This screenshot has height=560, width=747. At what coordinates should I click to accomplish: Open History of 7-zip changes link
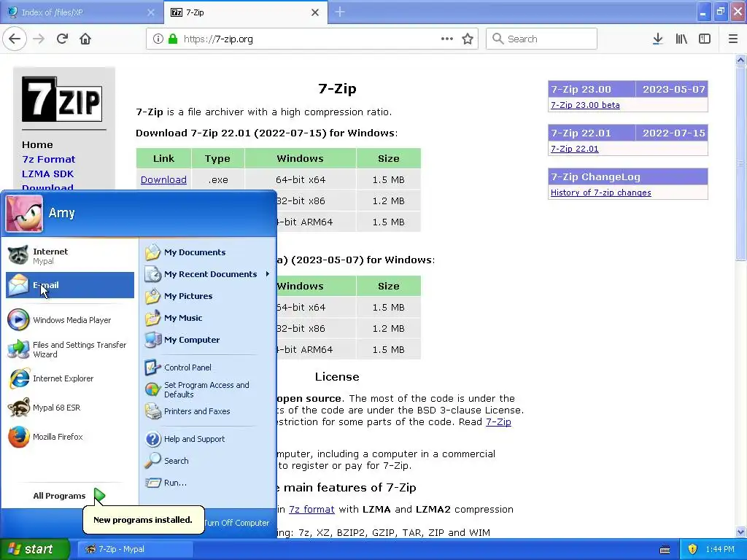point(601,192)
